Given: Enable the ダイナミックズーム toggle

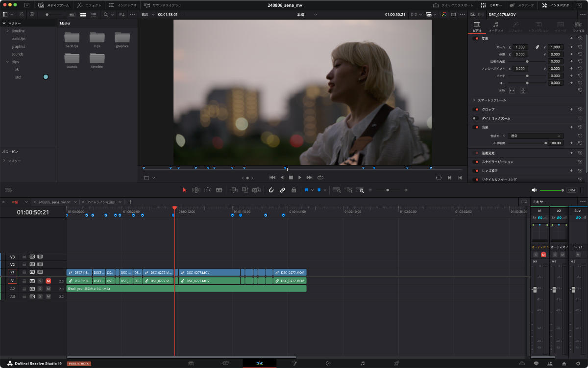Looking at the screenshot, I should click(476, 118).
